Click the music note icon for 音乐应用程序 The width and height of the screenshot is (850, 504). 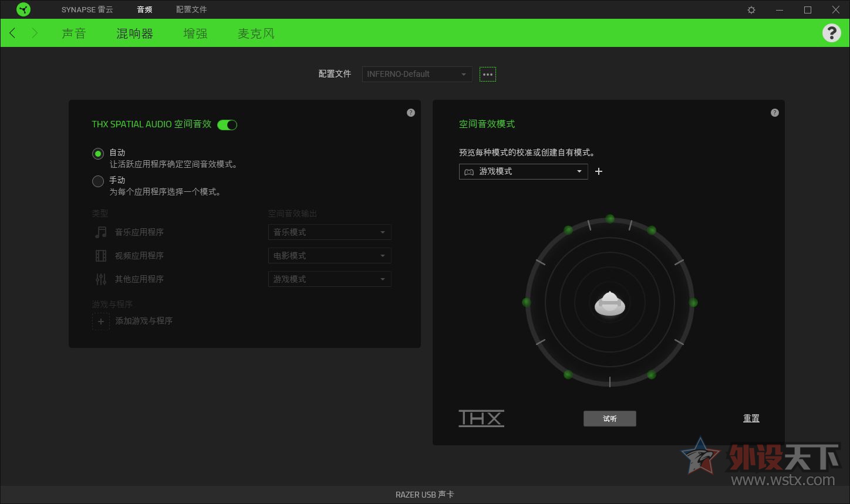coord(101,232)
